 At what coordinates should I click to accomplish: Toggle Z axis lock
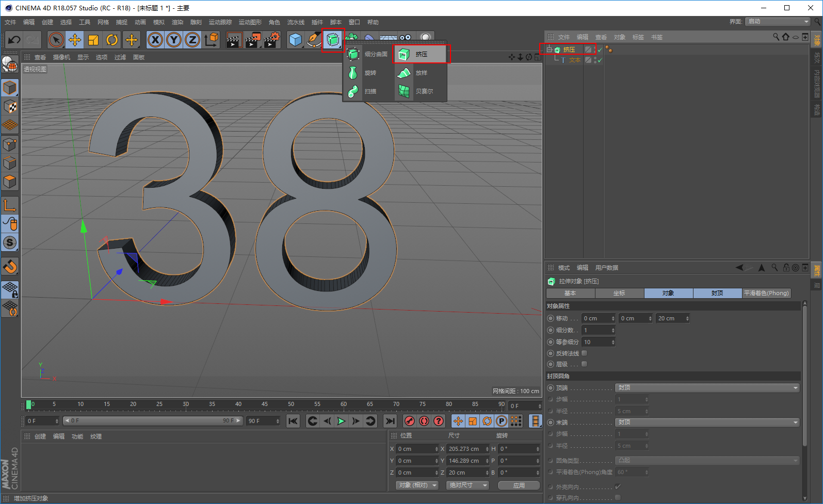tap(192, 40)
